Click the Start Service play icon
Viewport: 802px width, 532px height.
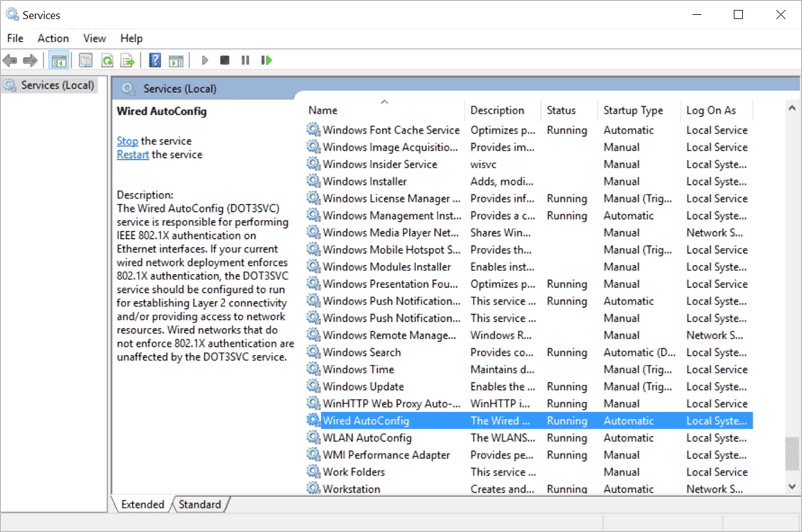point(205,60)
